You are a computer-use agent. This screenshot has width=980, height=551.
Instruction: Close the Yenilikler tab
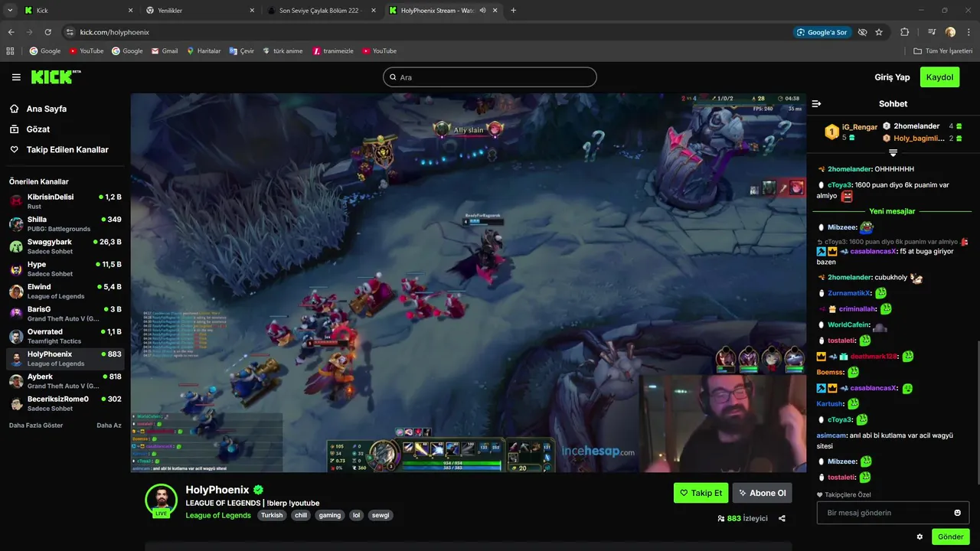click(252, 11)
